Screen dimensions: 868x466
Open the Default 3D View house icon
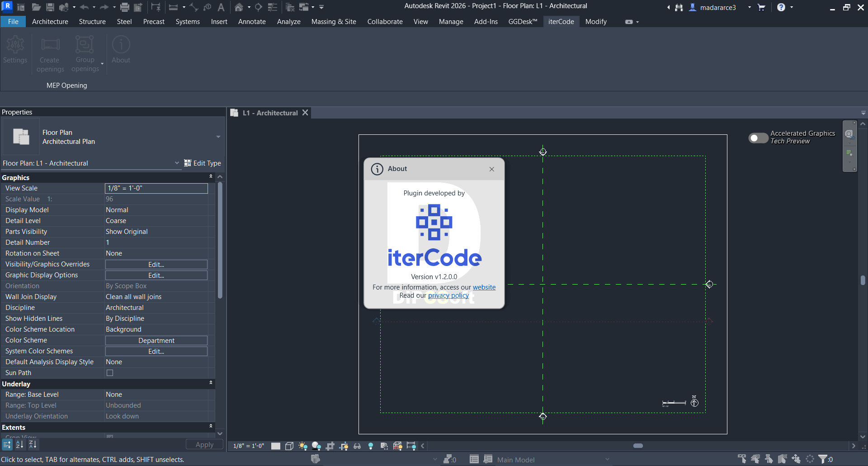tap(239, 7)
